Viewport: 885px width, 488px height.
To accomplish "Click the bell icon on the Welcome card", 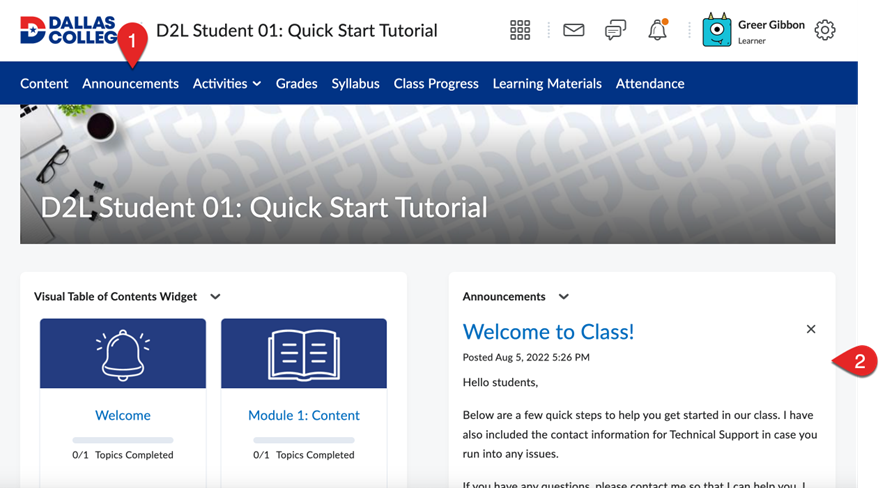I will coord(122,355).
